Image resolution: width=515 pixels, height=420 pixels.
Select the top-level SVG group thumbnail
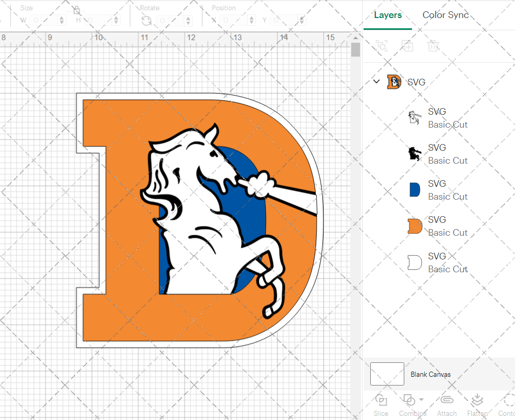tap(394, 82)
